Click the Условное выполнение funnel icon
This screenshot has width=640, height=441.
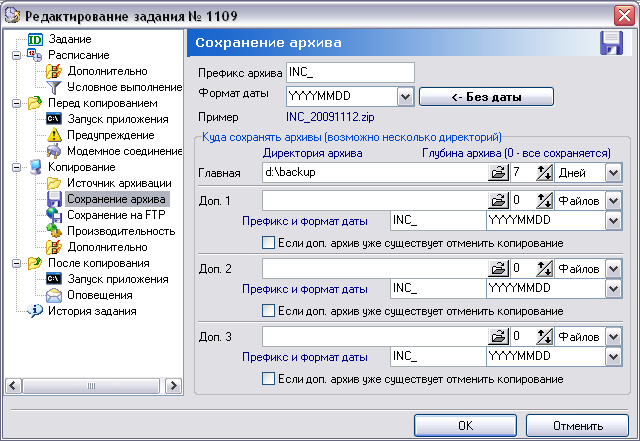(54, 87)
